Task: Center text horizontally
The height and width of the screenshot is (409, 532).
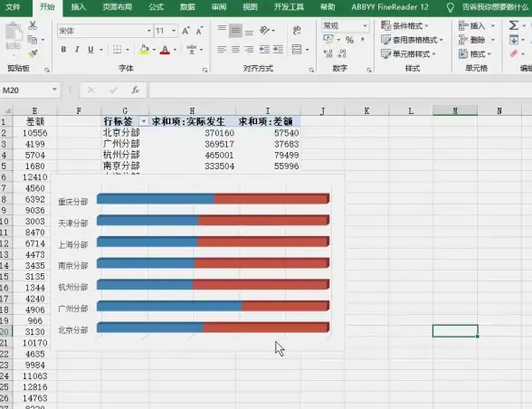Action: click(x=235, y=50)
